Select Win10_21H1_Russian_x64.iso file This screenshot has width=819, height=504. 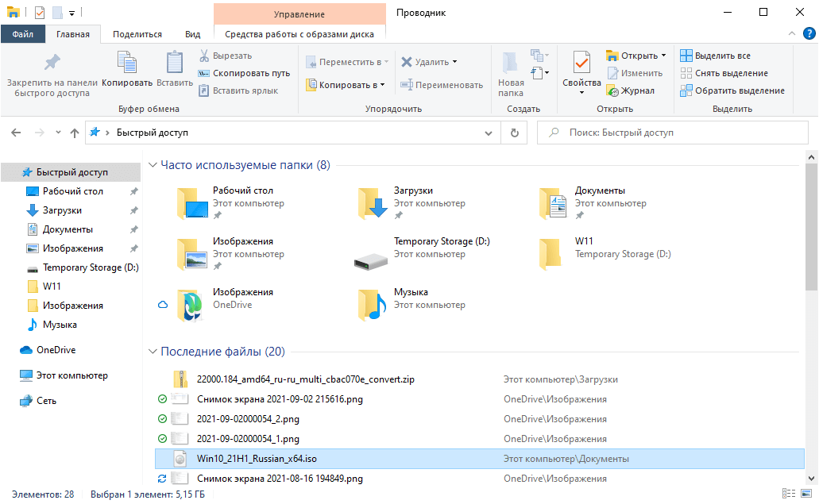point(480,459)
